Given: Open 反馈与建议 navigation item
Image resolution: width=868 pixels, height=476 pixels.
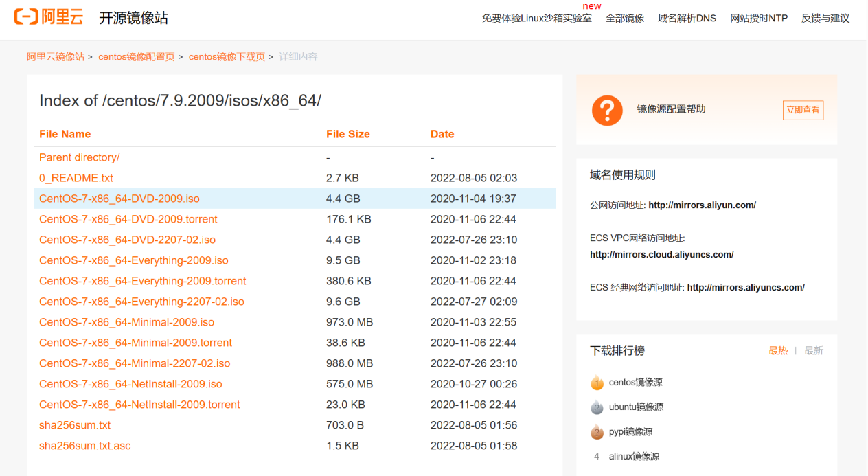Looking at the screenshot, I should [825, 19].
